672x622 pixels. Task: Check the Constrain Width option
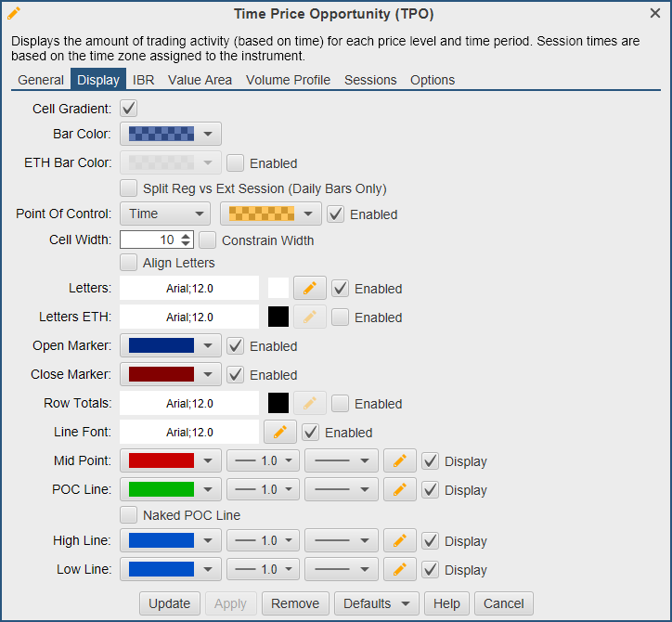[207, 240]
